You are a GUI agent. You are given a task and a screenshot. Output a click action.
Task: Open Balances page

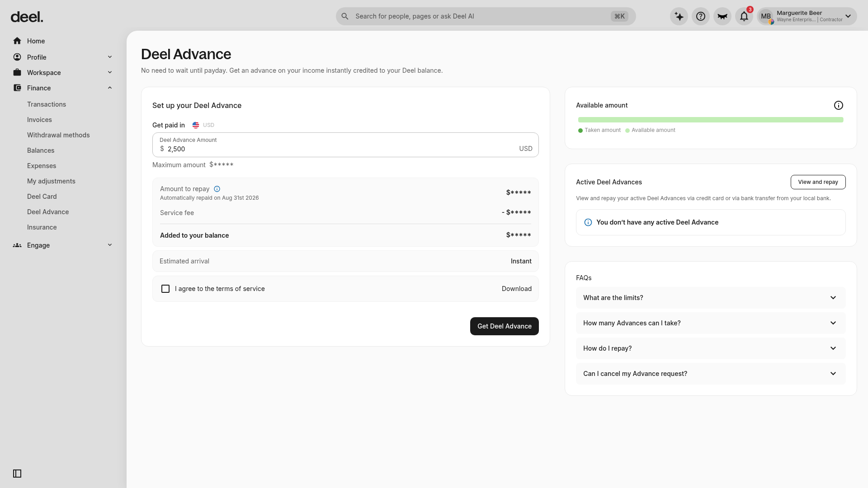pos(41,150)
